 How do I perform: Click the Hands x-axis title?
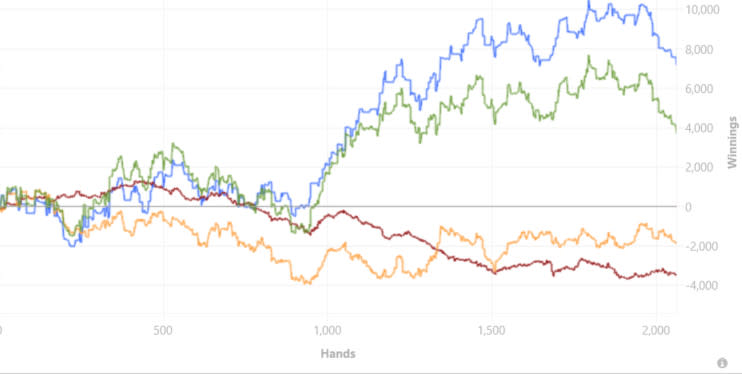[x=338, y=354]
